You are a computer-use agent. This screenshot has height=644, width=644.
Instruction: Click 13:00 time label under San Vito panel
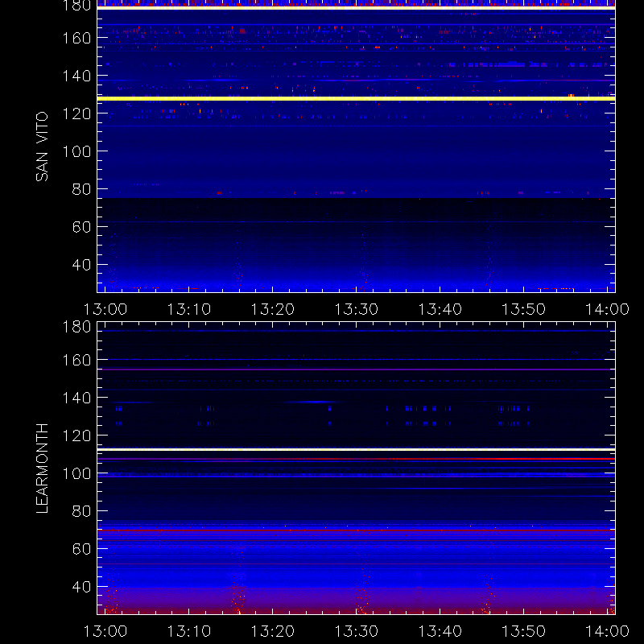105,309
